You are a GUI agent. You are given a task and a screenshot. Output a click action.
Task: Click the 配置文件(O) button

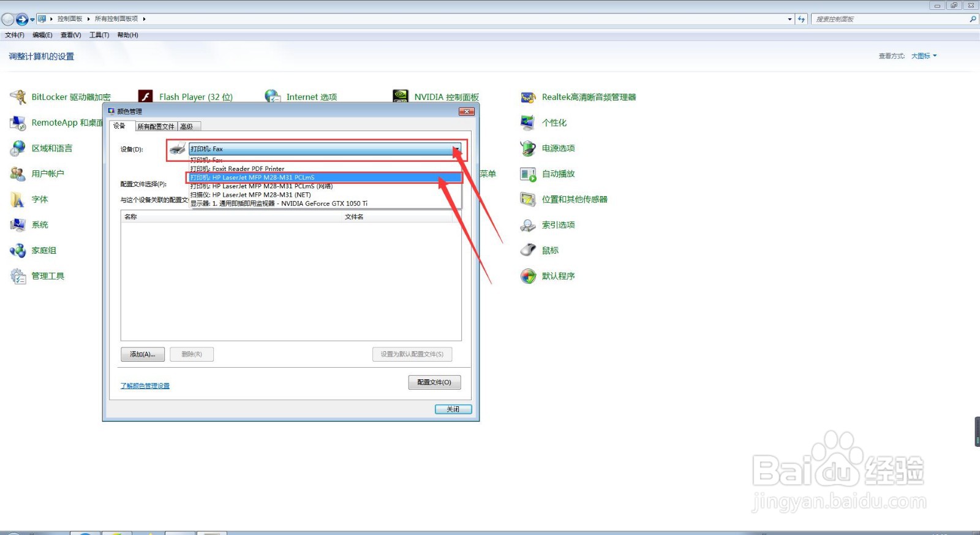[x=434, y=382]
